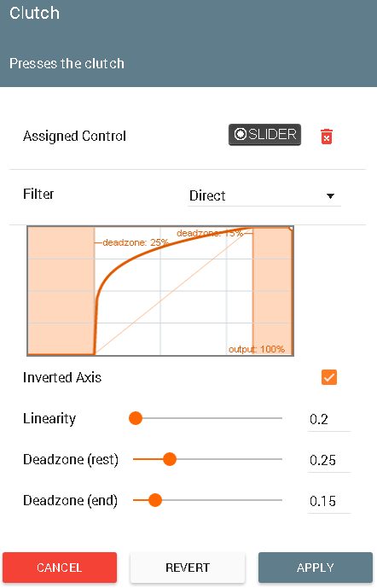Image resolution: width=377 pixels, height=588 pixels.
Task: Cancel the clutch binding changes
Action: 60,568
